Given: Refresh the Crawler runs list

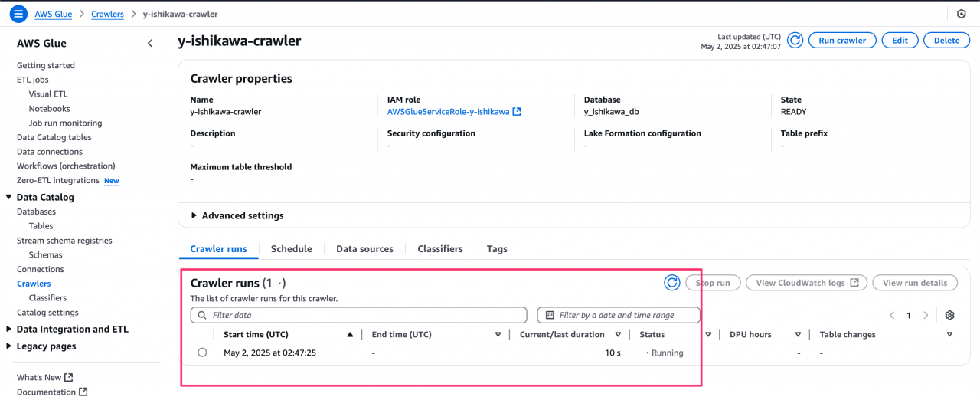Looking at the screenshot, I should click(671, 283).
